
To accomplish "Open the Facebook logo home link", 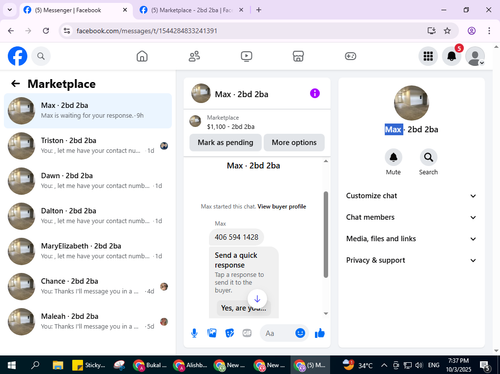I will tap(17, 56).
